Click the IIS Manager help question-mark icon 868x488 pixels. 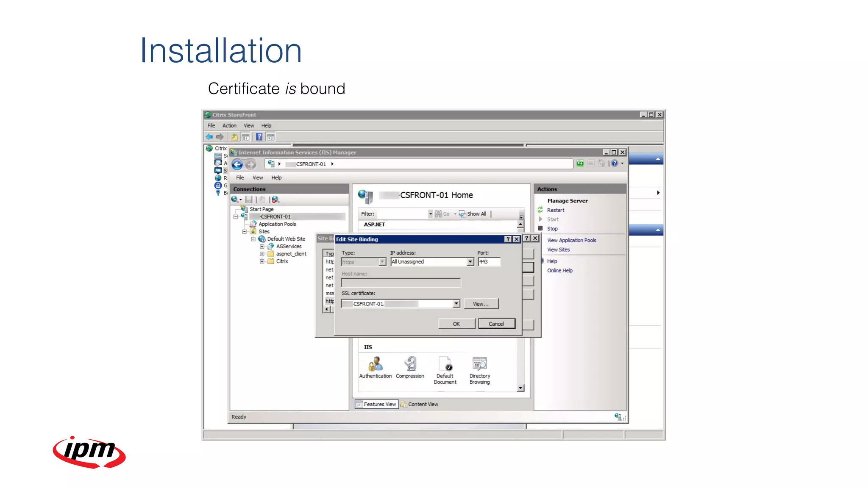(615, 164)
